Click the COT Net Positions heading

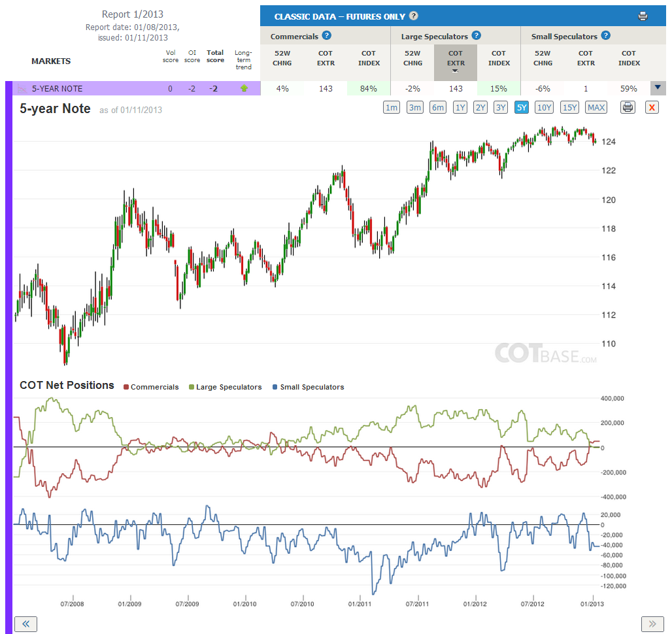point(67,385)
